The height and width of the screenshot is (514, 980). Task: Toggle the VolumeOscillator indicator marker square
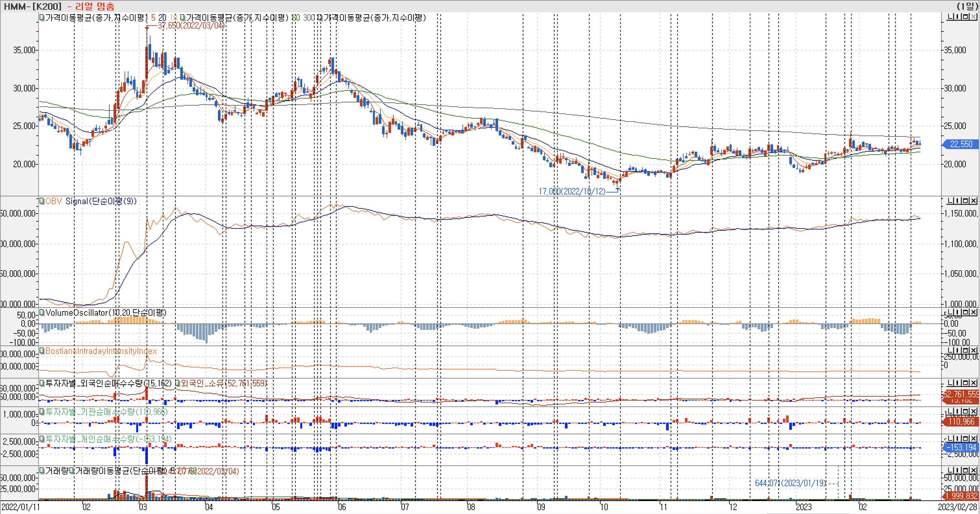(42, 312)
